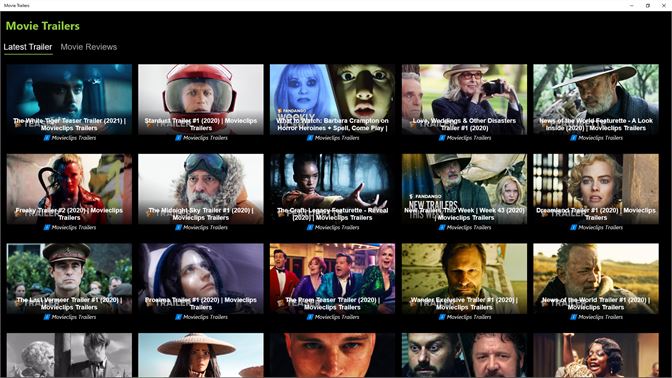Click the Movie Trailers app heading
This screenshot has height=378, width=672.
coord(42,26)
